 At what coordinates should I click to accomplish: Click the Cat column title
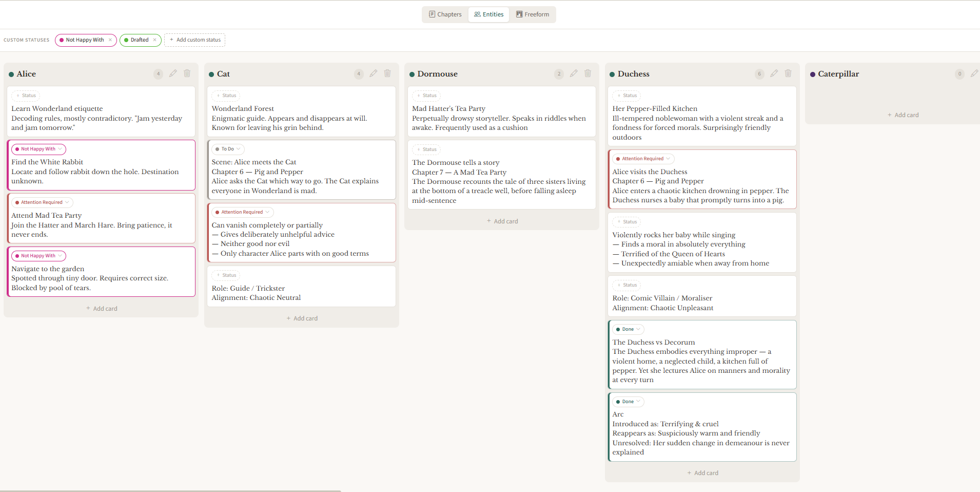pos(223,74)
